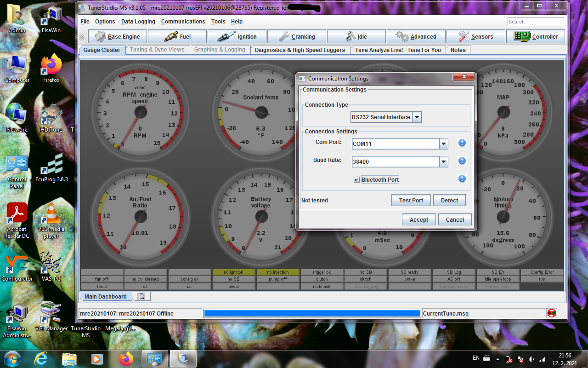588x368 pixels.
Task: Open the Advanced settings toolbar button
Action: 416,36
